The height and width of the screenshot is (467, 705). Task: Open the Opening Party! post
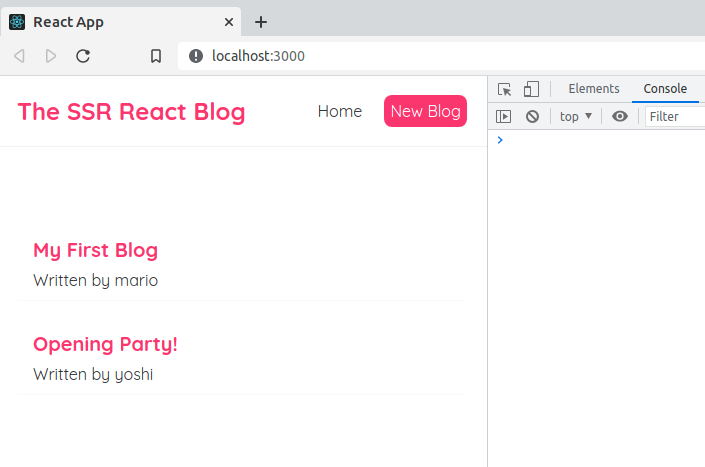(105, 345)
